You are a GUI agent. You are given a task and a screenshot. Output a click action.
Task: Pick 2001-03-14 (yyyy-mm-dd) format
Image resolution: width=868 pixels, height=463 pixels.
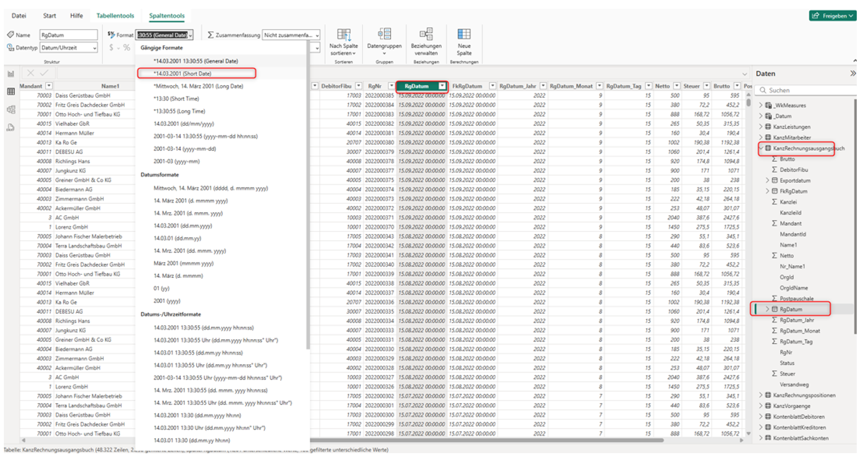coord(185,149)
